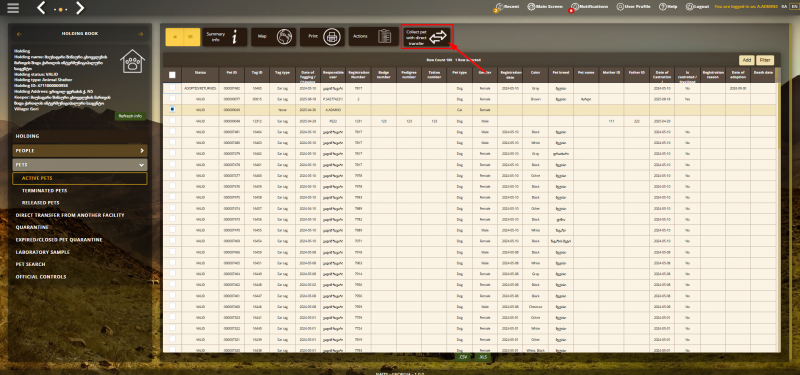Switch language to KA
Screen dimensions: 800x375
click(784, 7)
